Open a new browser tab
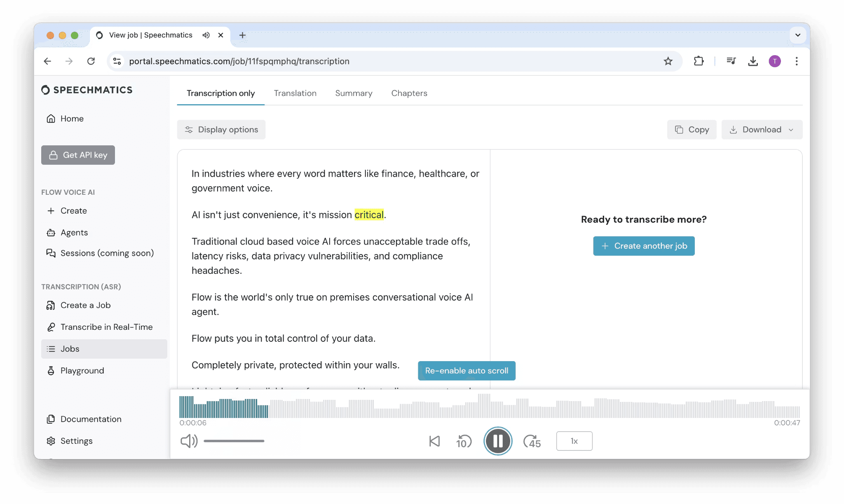 (242, 35)
